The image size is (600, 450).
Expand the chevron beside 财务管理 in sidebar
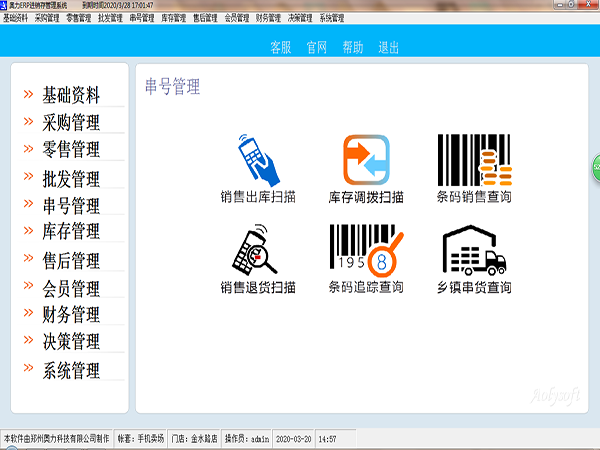click(x=28, y=314)
